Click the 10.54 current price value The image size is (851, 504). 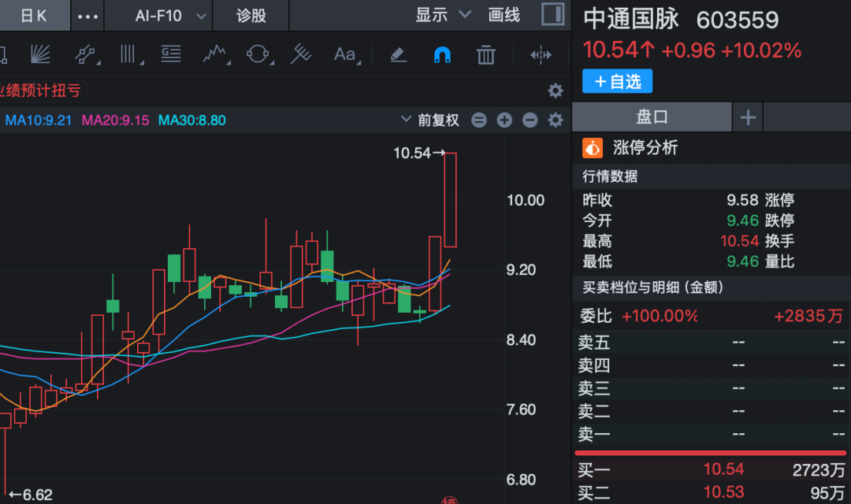pyautogui.click(x=619, y=50)
